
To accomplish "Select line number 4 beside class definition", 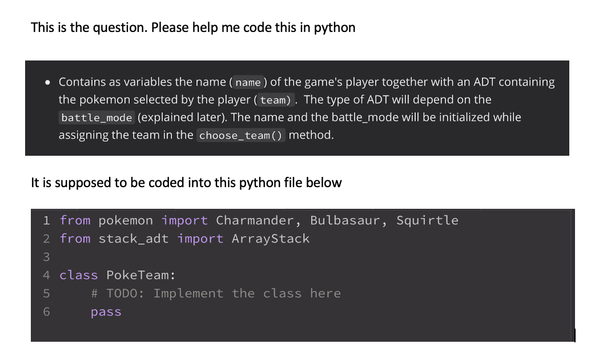I will click(x=46, y=275).
